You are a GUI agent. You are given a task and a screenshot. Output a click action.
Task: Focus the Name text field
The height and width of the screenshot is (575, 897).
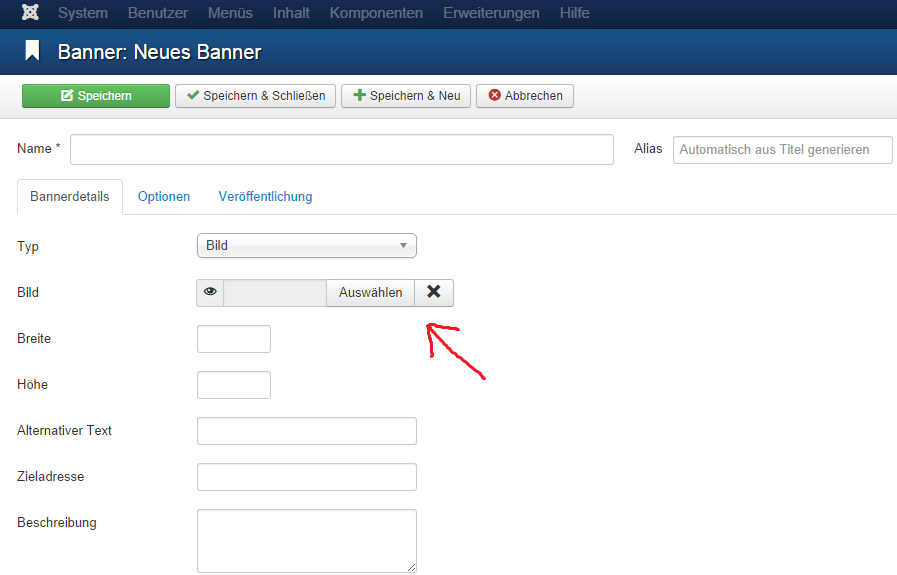341,149
